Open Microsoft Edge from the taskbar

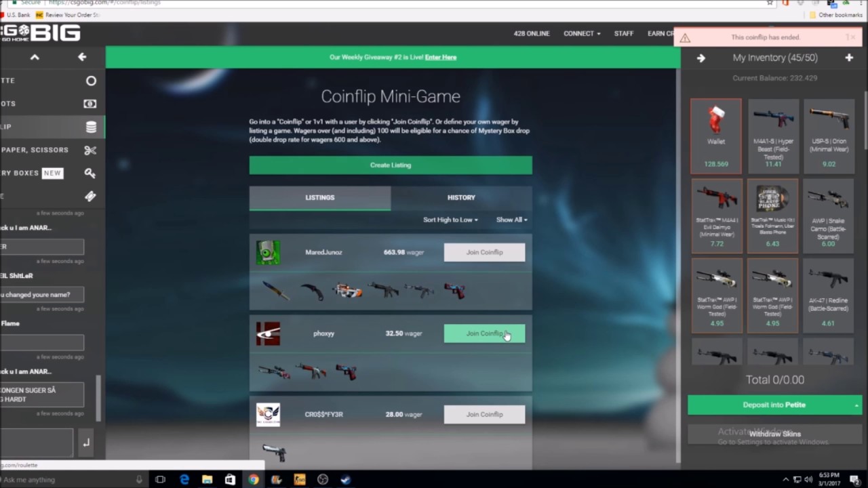[x=184, y=479]
